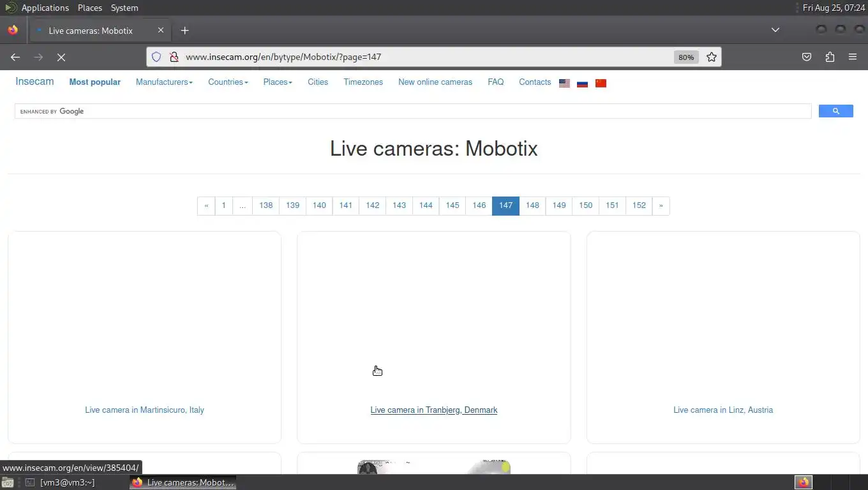The image size is (868, 490).
Task: Open New online cameras link
Action: [x=435, y=82]
